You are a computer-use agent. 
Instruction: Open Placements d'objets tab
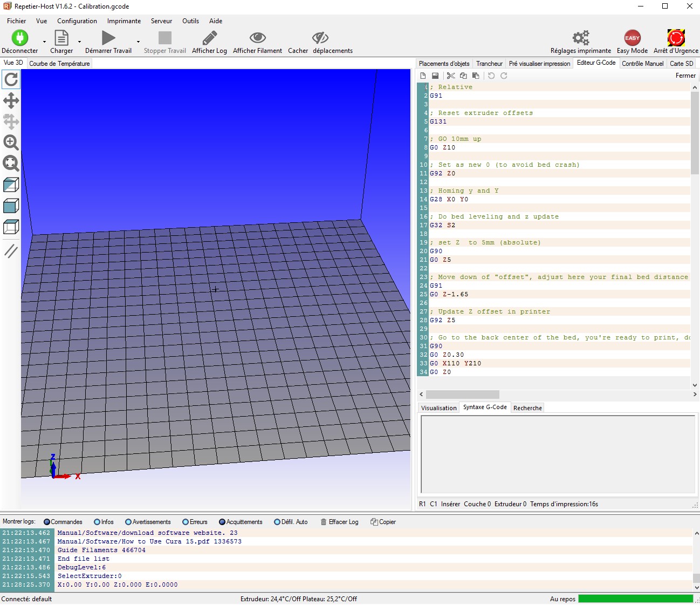pyautogui.click(x=444, y=63)
